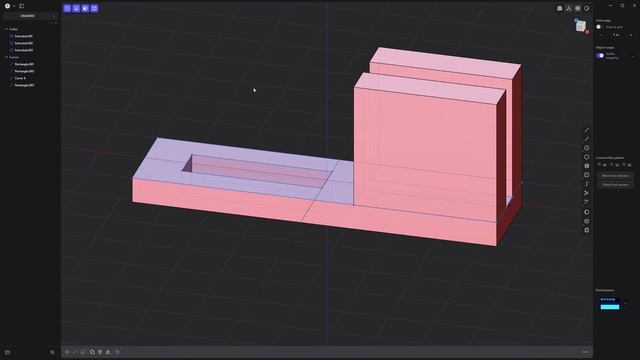Increase grid size with plus button

point(631,35)
